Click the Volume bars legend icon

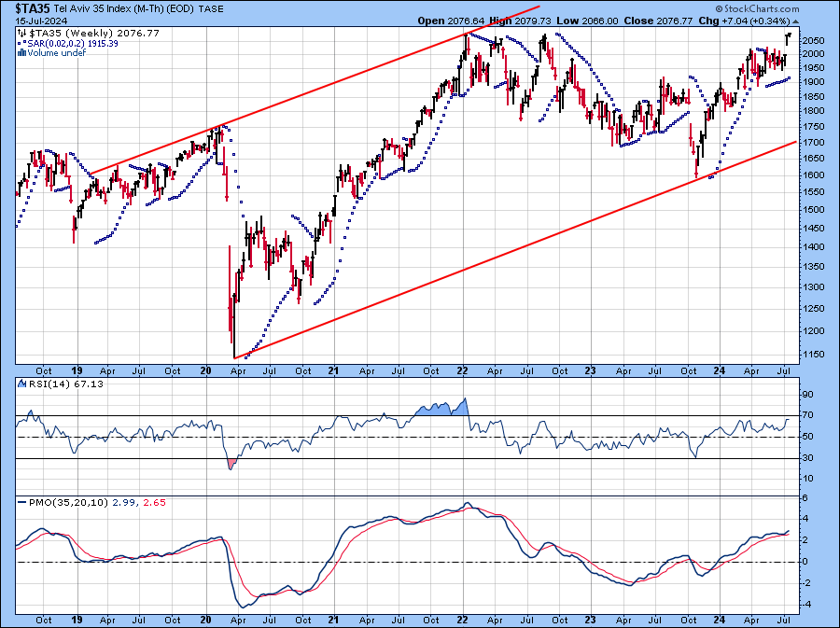coord(22,53)
